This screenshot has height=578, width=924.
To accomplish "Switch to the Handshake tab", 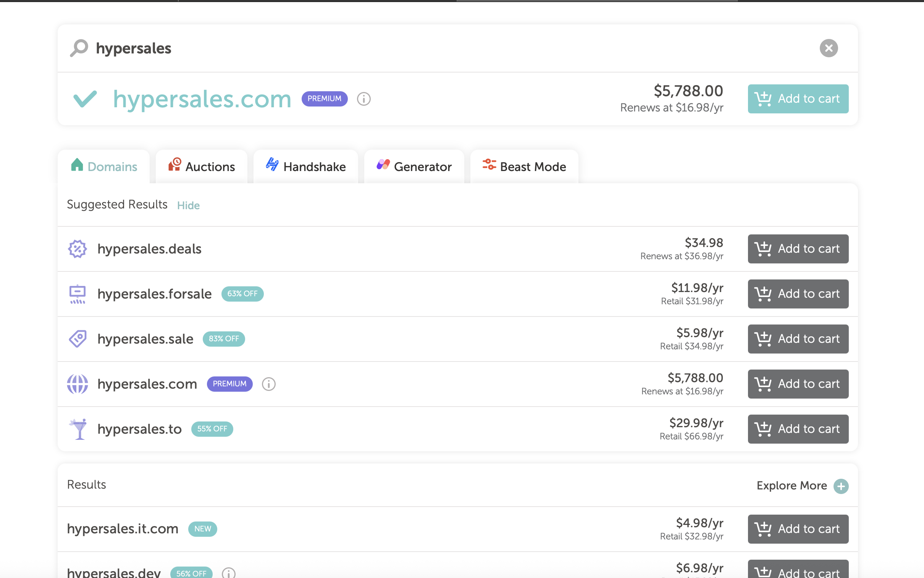I will 305,167.
